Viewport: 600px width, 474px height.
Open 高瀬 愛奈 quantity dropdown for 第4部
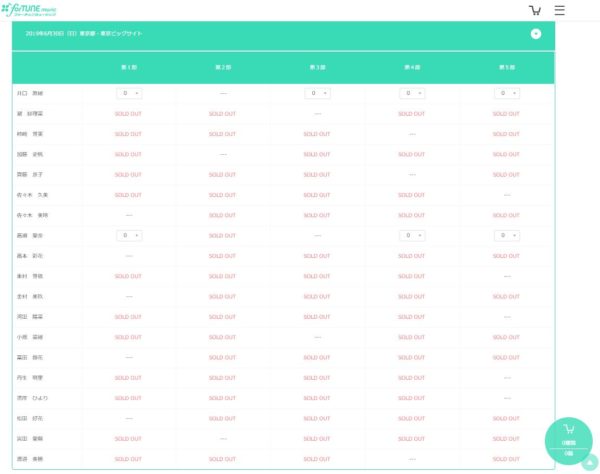(x=412, y=236)
